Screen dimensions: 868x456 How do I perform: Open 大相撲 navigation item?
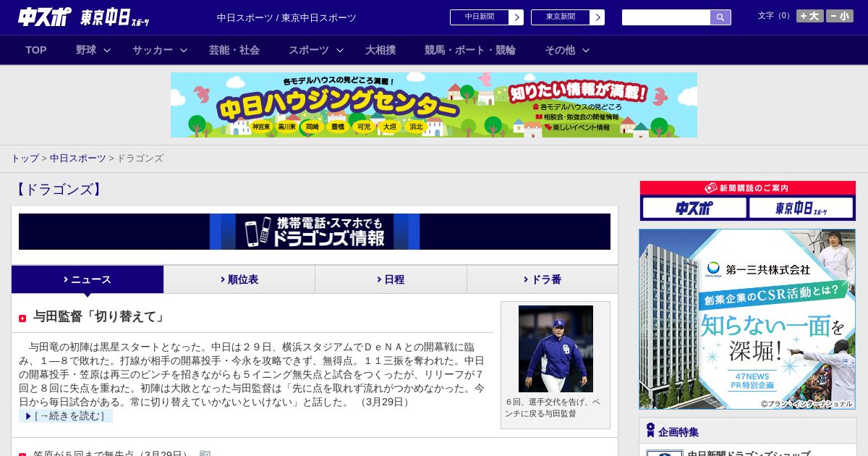380,50
